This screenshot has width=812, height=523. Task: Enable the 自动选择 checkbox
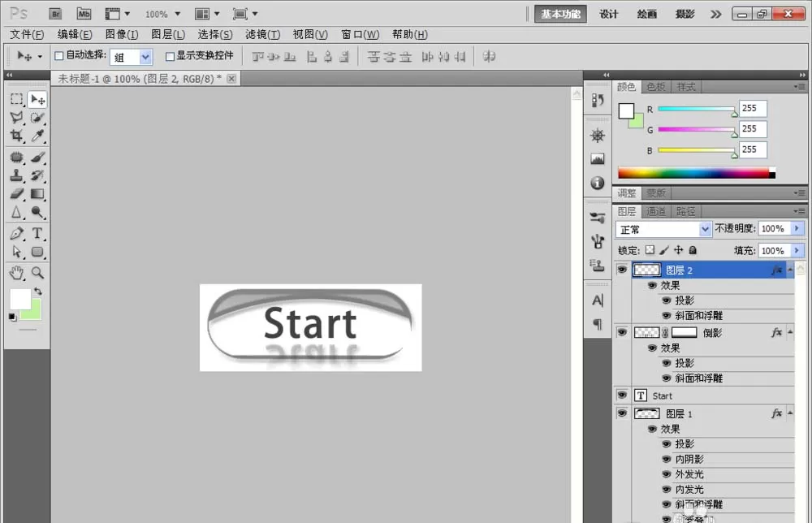[x=59, y=56]
